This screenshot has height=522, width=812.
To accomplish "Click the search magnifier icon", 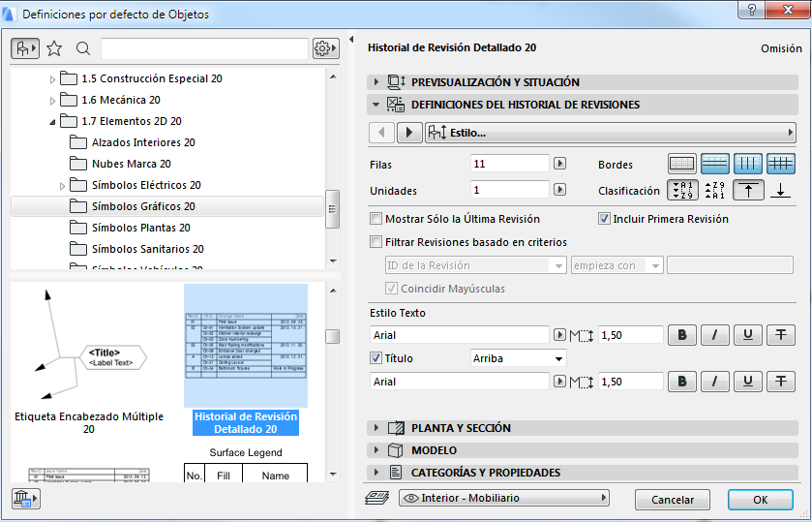I will pos(83,48).
